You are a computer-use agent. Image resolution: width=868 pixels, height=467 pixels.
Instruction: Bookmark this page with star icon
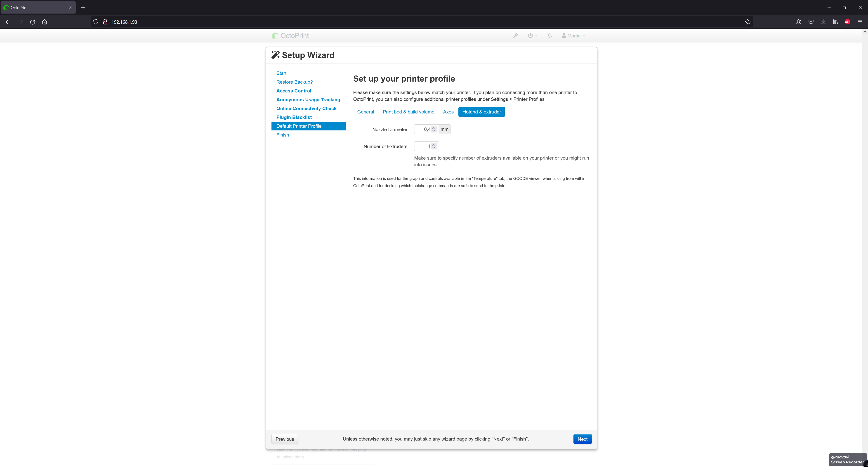coord(747,22)
